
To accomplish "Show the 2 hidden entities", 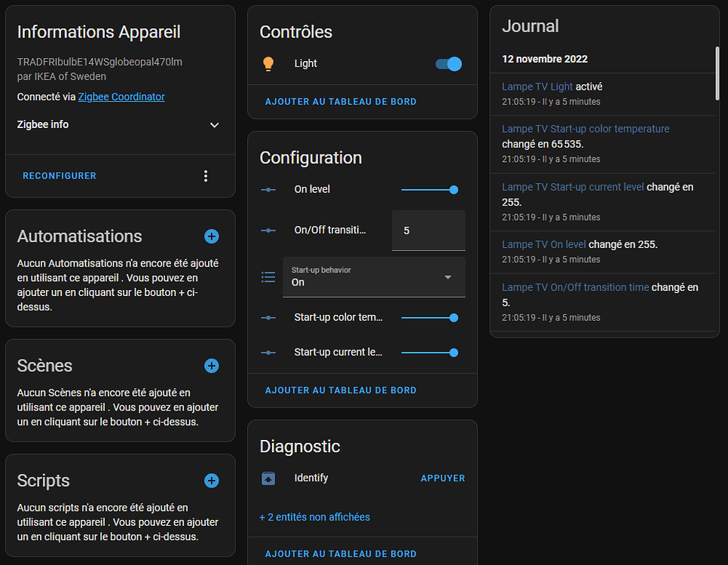I will (314, 517).
